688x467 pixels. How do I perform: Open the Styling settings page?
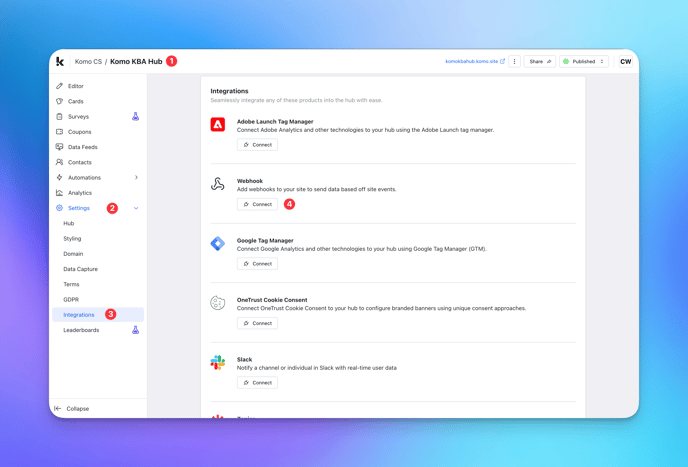(x=72, y=239)
